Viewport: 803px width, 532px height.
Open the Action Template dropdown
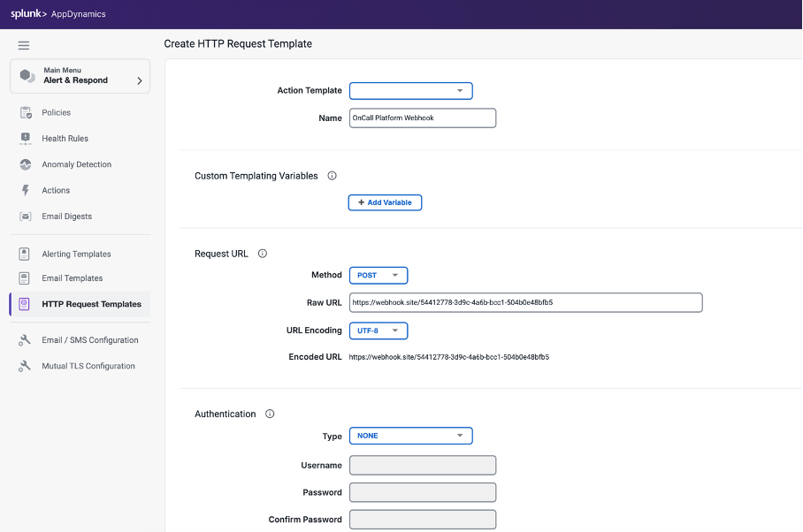click(x=411, y=91)
